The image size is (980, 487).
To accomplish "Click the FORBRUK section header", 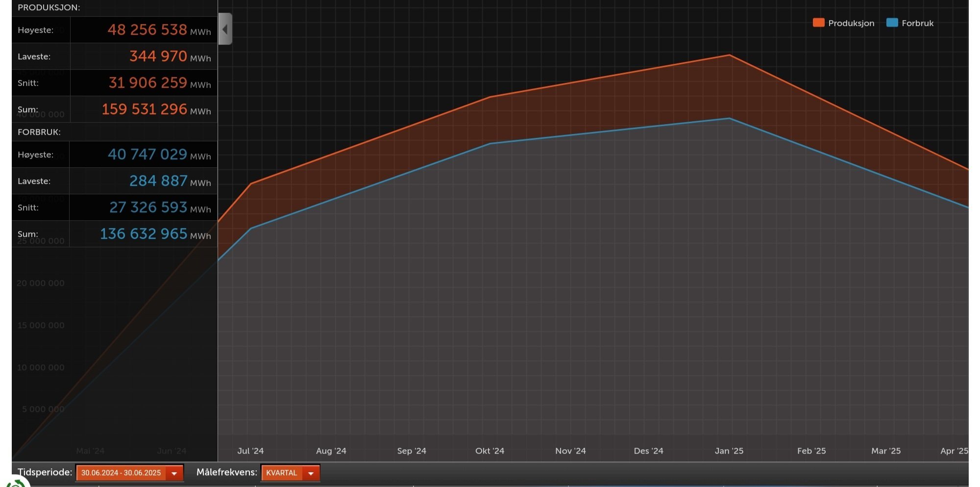I will pyautogui.click(x=39, y=132).
